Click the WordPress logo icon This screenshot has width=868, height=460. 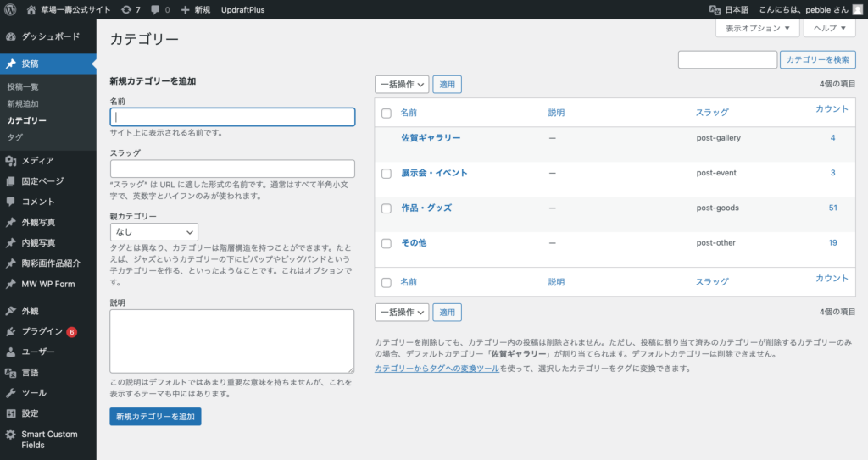coord(10,9)
